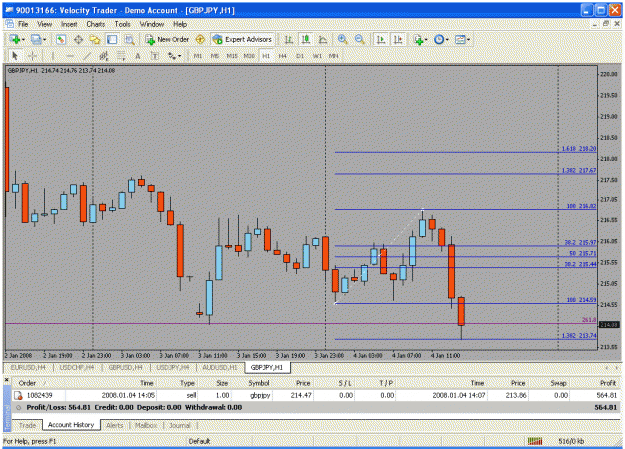Sort history by the Order column header

pos(27,383)
